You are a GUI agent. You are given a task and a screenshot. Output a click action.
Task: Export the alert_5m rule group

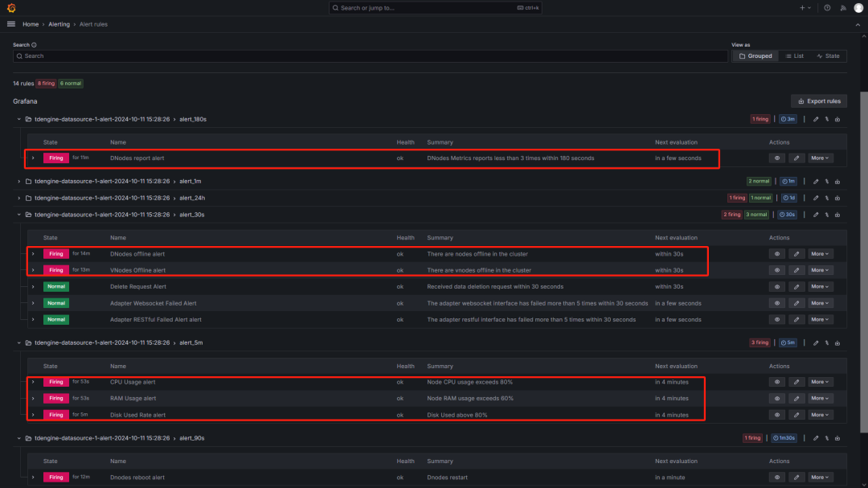(x=837, y=342)
